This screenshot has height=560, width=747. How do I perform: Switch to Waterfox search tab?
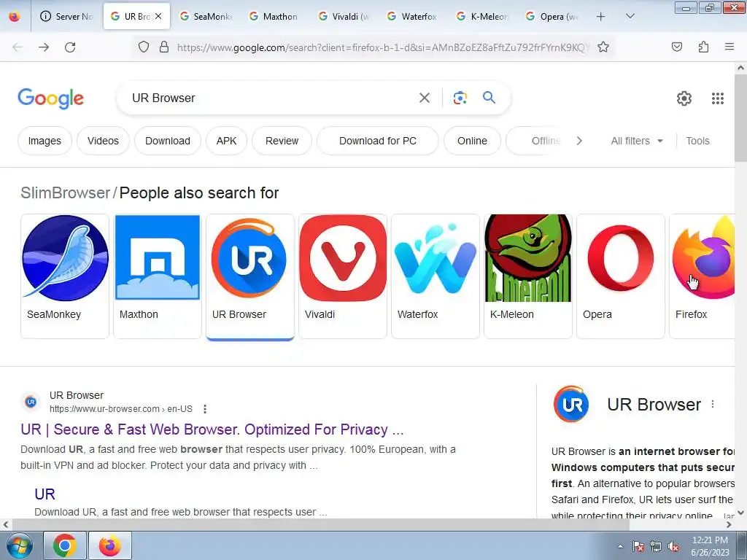coord(413,16)
